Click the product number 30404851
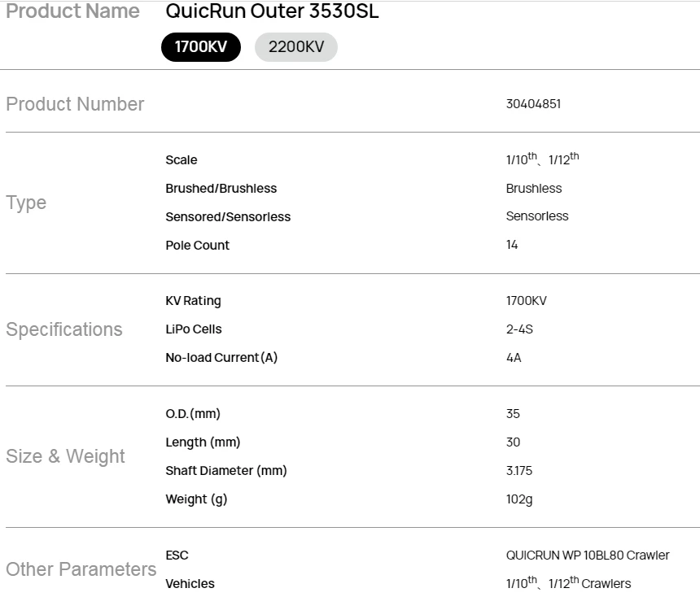The width and height of the screenshot is (700, 610). pos(533,104)
